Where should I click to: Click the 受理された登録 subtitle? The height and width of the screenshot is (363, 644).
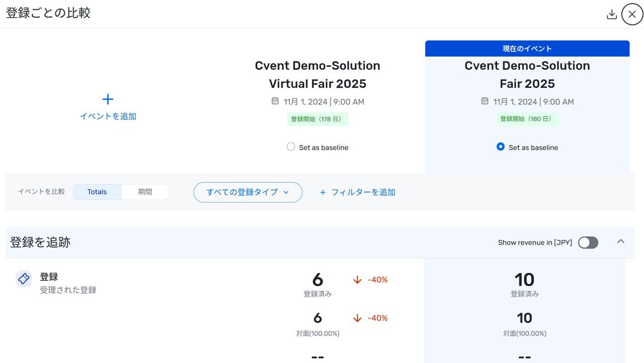68,290
